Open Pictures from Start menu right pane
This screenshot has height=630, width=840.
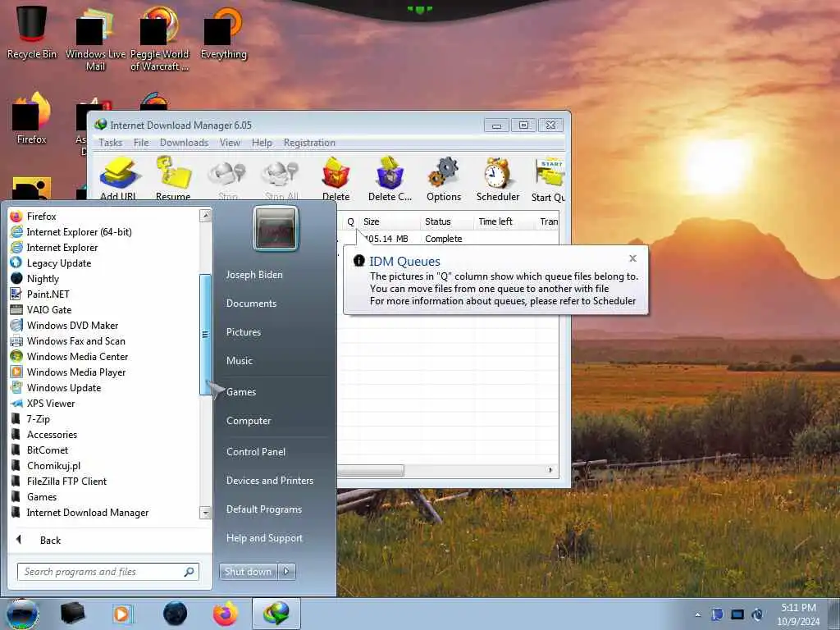[243, 332]
